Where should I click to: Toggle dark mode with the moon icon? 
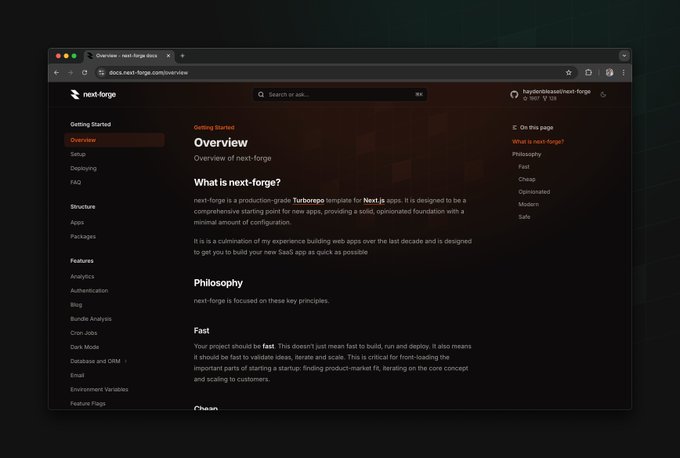tap(603, 95)
